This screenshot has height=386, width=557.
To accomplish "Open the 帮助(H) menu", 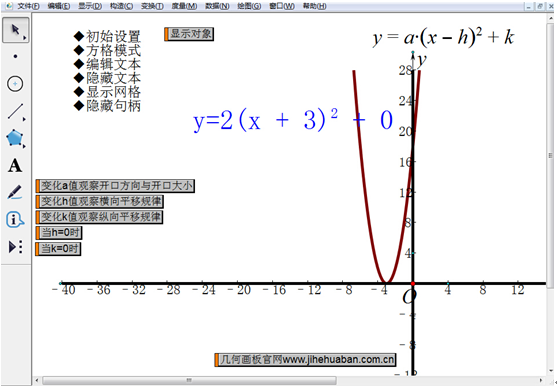I will tap(314, 6).
